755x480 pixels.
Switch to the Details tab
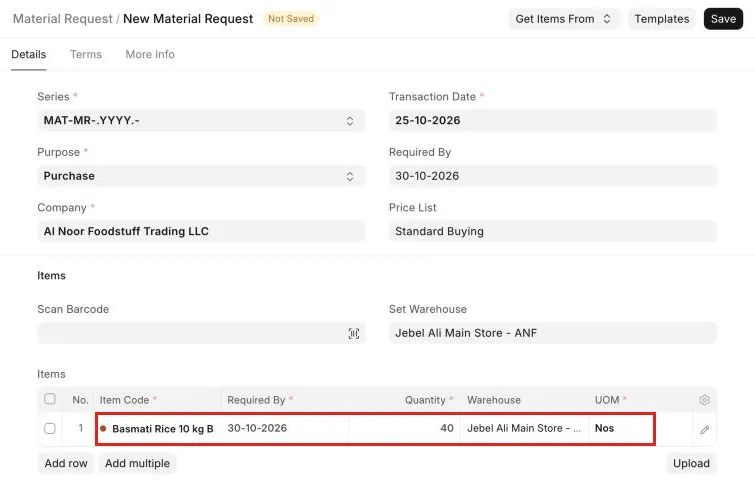(x=29, y=54)
